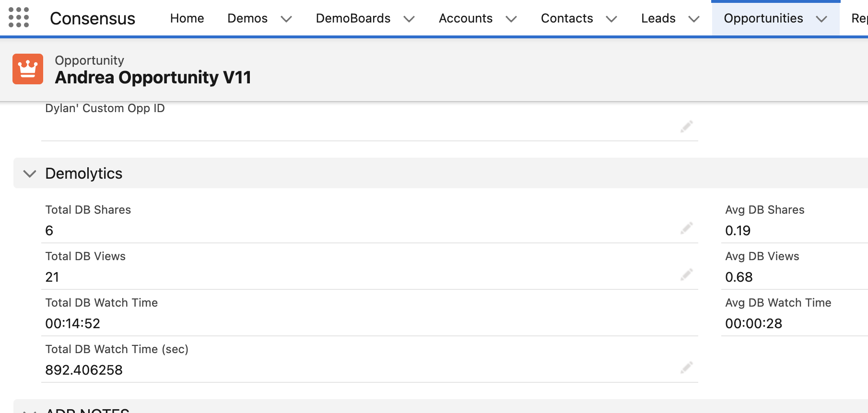Screen dimensions: 868x413
Task: Go to the Home tab
Action: 187,18
